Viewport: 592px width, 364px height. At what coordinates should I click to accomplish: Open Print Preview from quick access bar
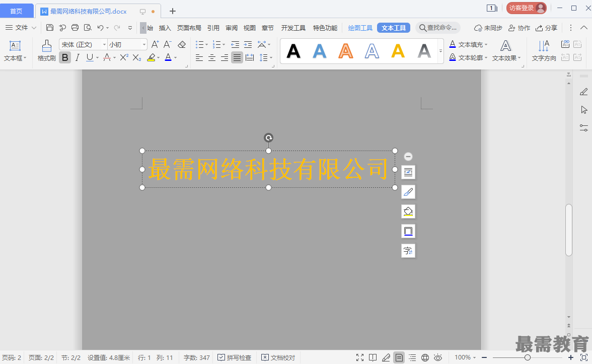point(88,28)
